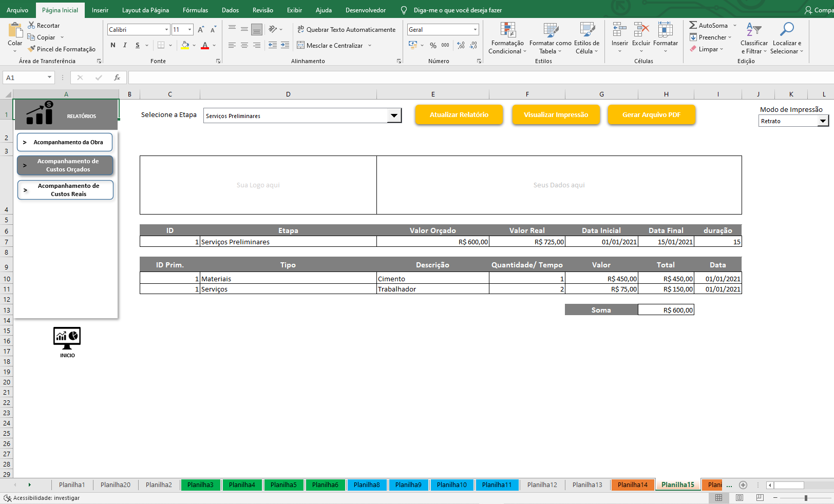The image size is (834, 504).
Task: Click the Localizar e Selecionar magnifier icon
Action: pos(786,30)
